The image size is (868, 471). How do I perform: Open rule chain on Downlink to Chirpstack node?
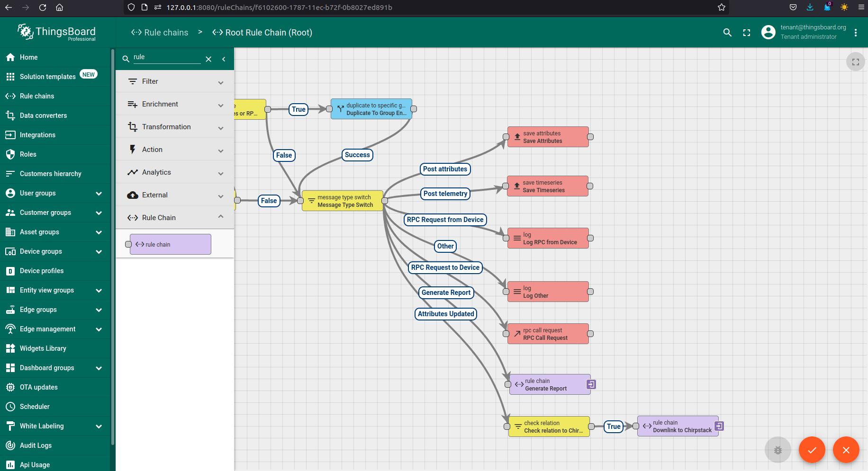(719, 426)
